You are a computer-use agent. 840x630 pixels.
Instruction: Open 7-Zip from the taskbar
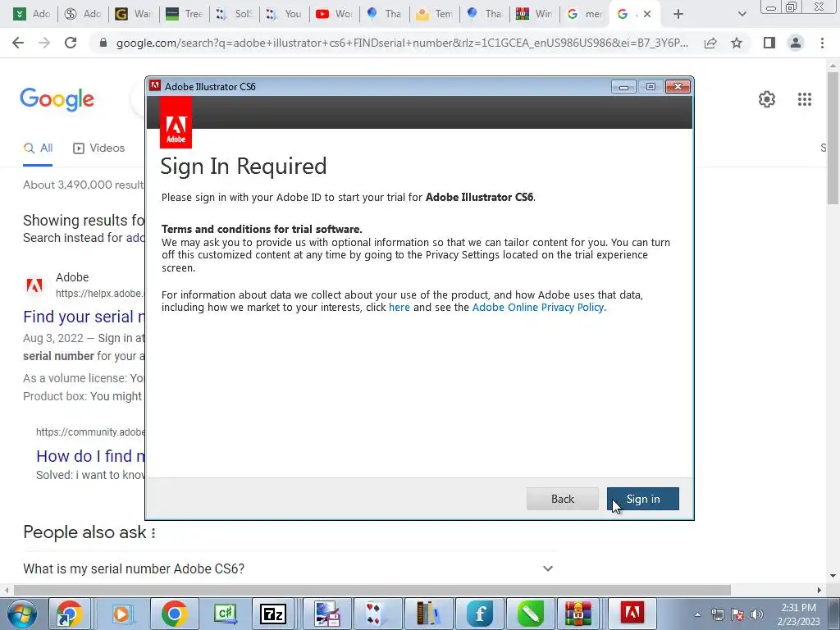coord(273,614)
